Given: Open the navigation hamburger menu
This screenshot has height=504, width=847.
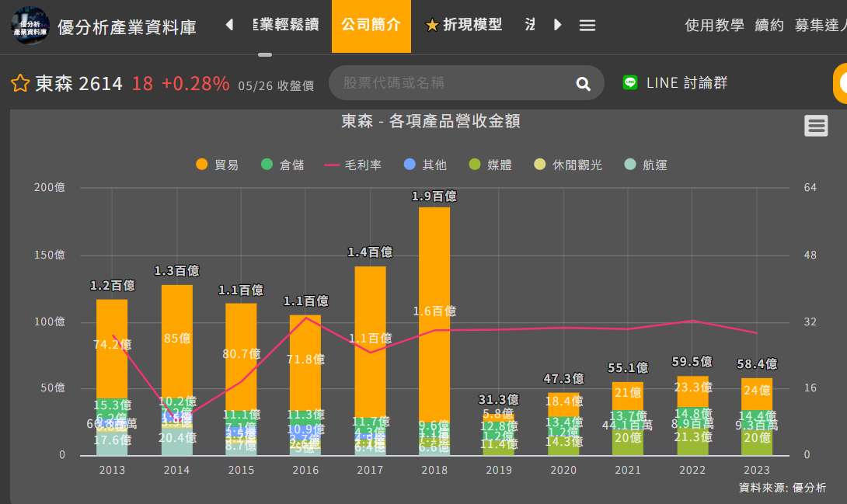Looking at the screenshot, I should click(x=587, y=25).
